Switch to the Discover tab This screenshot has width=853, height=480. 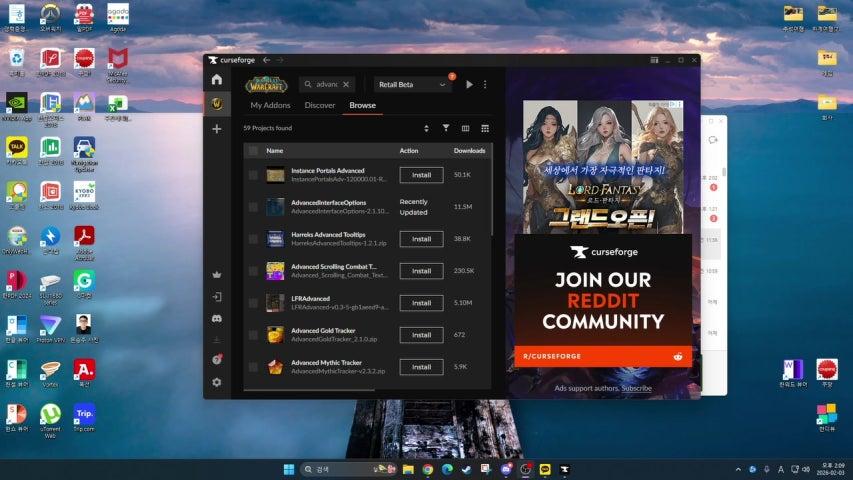[x=320, y=105]
